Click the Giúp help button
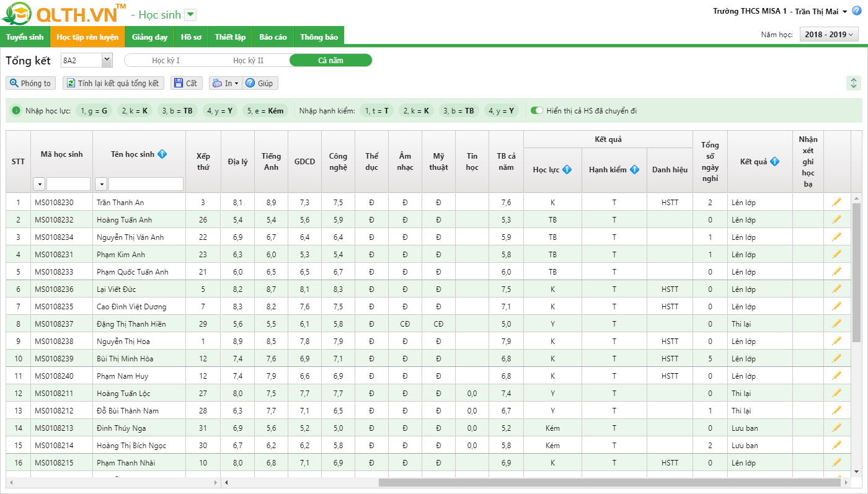 click(260, 83)
